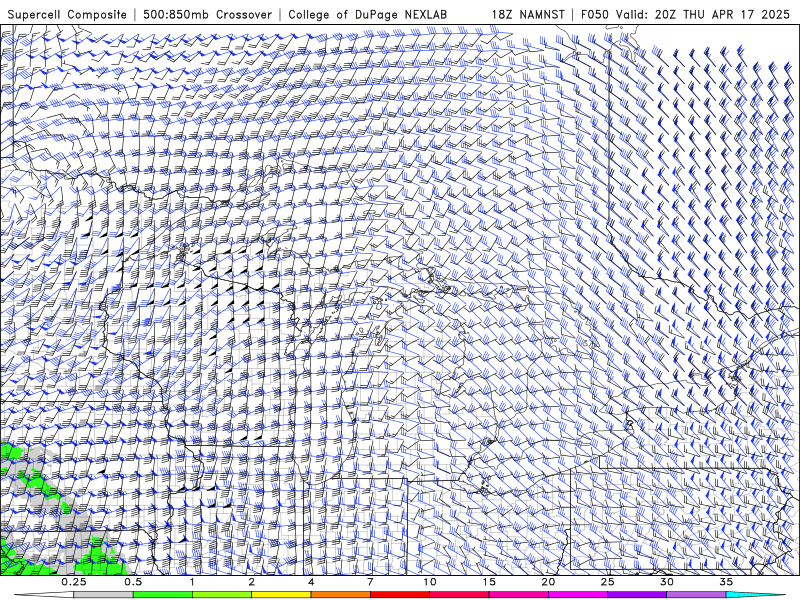Screen dimensions: 800x600
Task: Click the 4 color scale label
Action: click(x=311, y=582)
